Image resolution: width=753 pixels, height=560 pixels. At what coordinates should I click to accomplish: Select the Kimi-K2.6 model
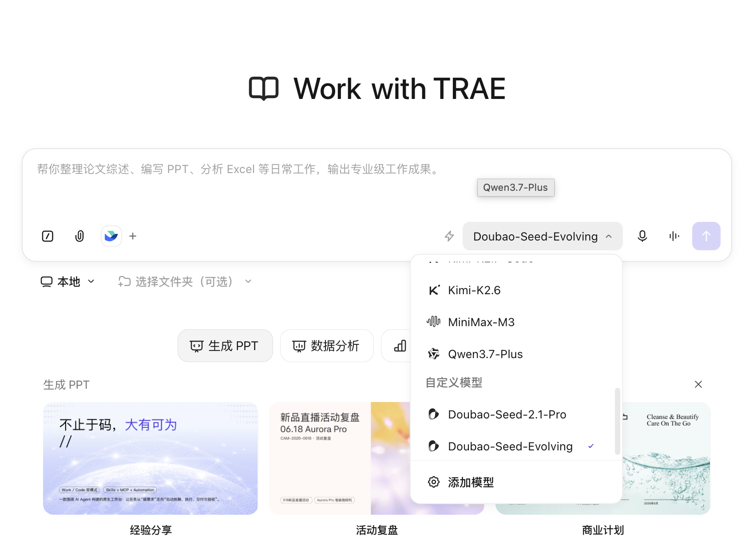pos(516,290)
